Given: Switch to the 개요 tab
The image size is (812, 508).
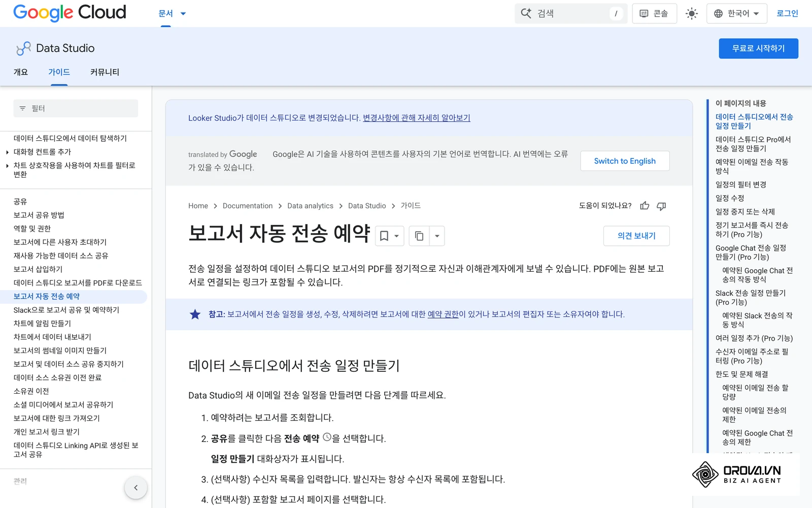Looking at the screenshot, I should coord(21,72).
